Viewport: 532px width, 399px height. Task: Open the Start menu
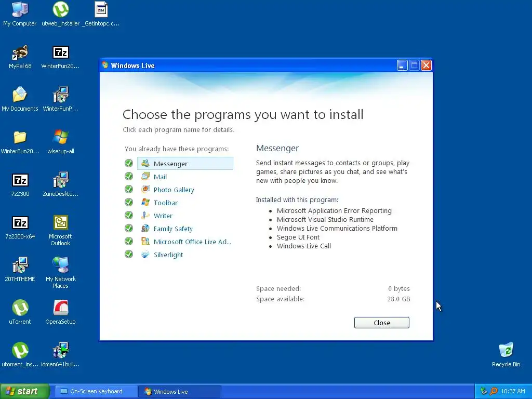coord(24,391)
